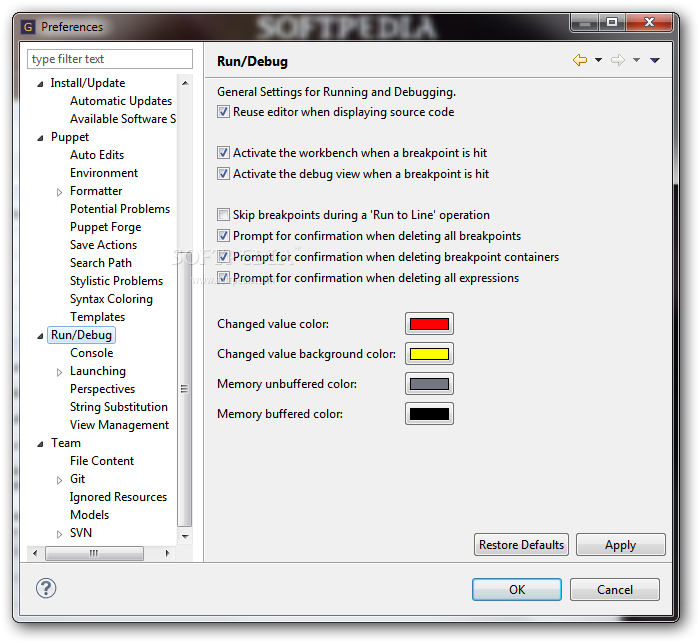Pick the Memory buffered color swatch

click(429, 413)
